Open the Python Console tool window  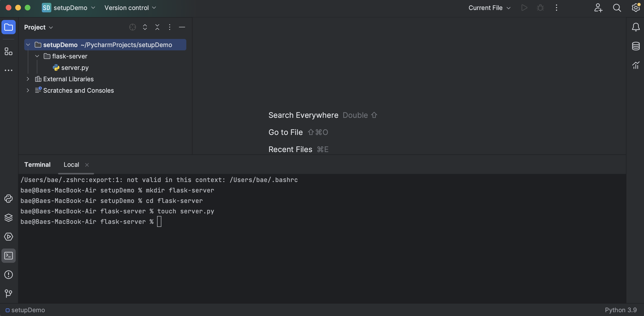tap(9, 199)
